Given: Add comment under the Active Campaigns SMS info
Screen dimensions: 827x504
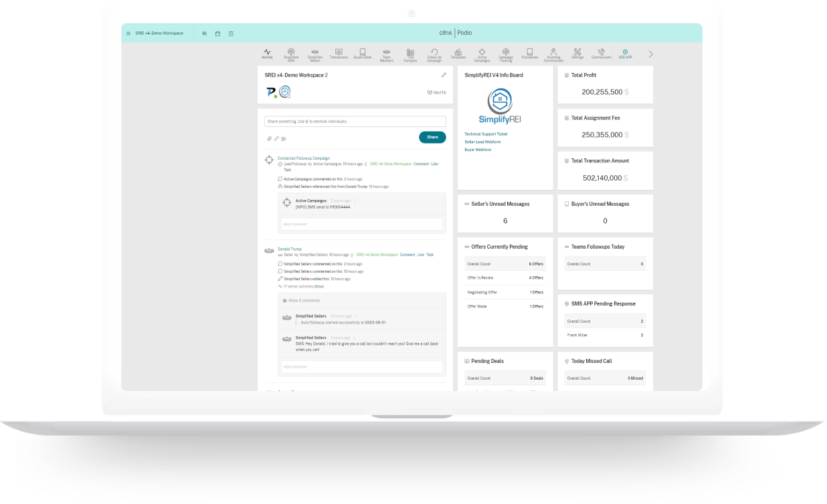Looking at the screenshot, I should pyautogui.click(x=361, y=224).
